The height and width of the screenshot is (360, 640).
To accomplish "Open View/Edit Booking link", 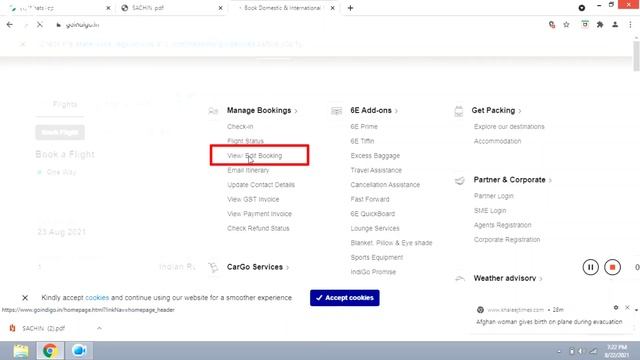I will coord(255,156).
